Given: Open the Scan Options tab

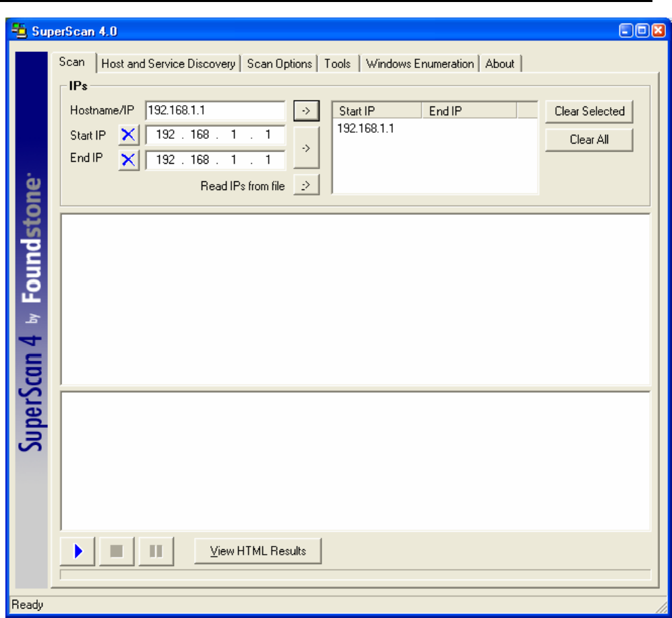Looking at the screenshot, I should coord(280,64).
